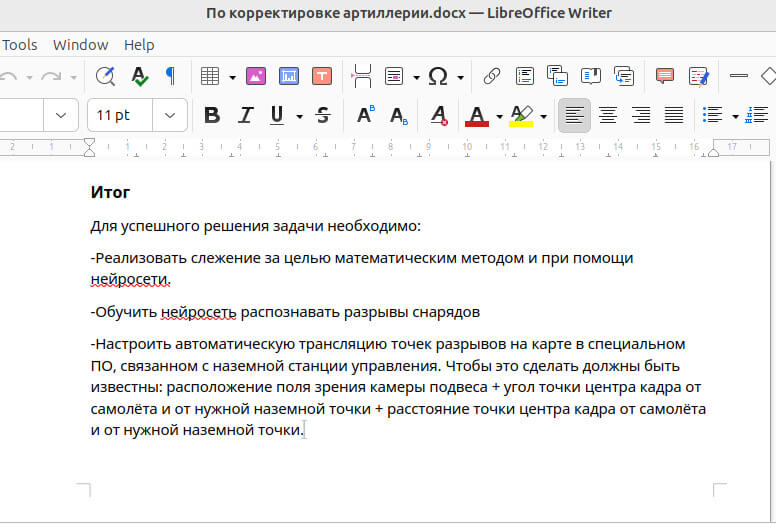Image resolution: width=776 pixels, height=524 pixels.
Task: Align text right
Action: [x=641, y=115]
